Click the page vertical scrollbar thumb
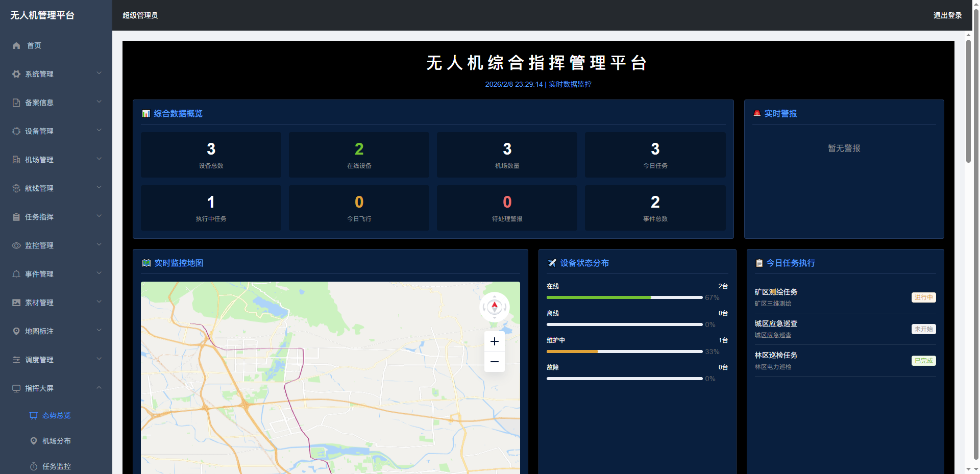This screenshot has height=474, width=980. [968, 102]
